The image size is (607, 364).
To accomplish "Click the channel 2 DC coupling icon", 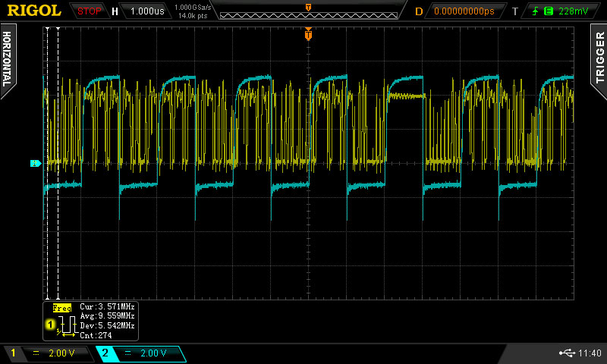I will tap(127, 353).
